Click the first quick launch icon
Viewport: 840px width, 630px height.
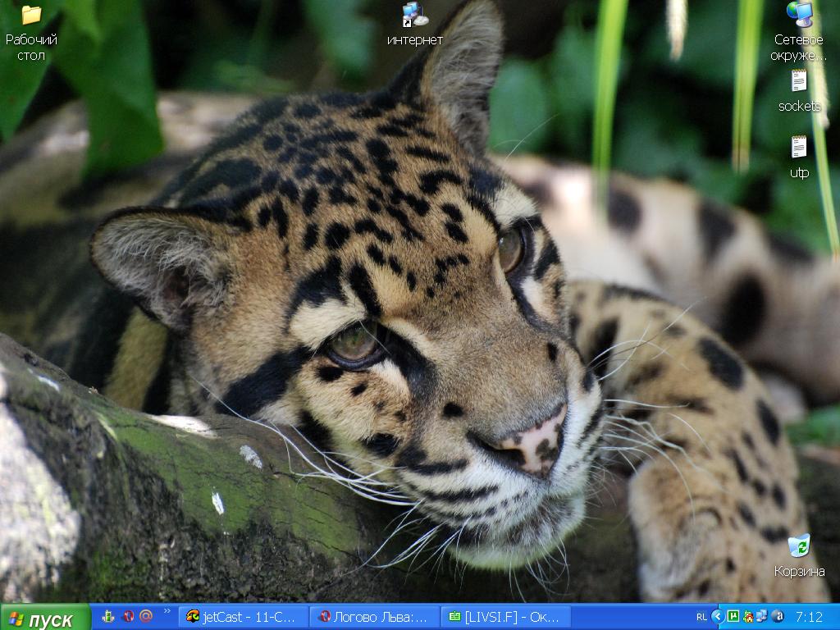(109, 616)
